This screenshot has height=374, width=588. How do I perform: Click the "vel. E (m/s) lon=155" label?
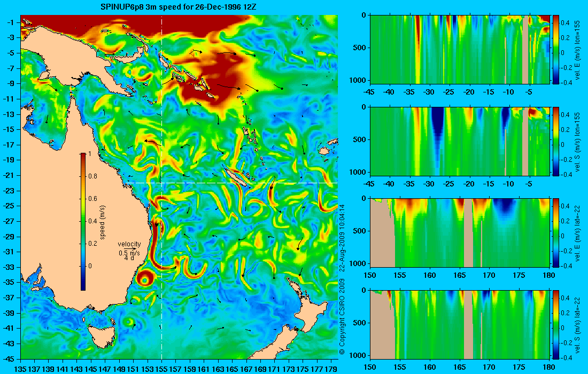pyautogui.click(x=578, y=50)
